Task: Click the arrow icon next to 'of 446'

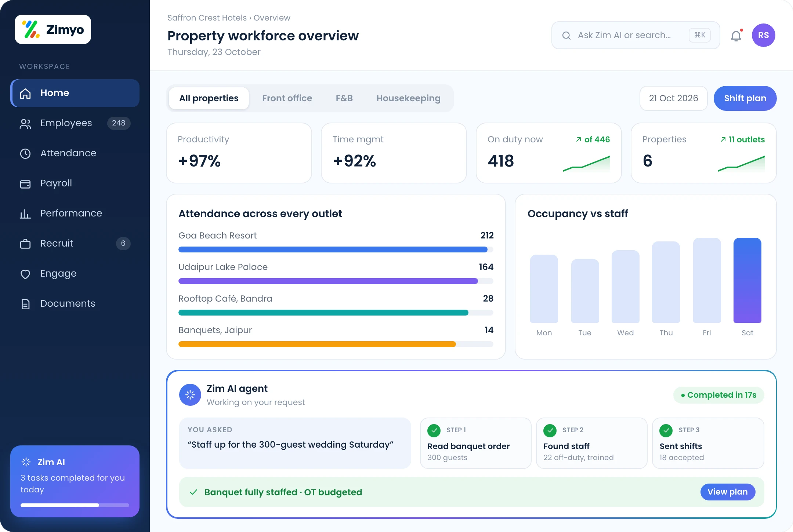Action: point(579,139)
